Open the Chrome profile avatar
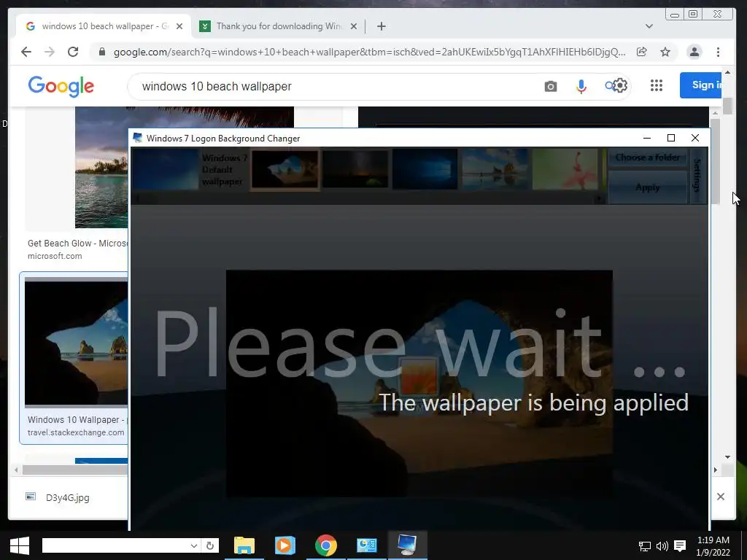Image resolution: width=747 pixels, height=560 pixels. 694,52
